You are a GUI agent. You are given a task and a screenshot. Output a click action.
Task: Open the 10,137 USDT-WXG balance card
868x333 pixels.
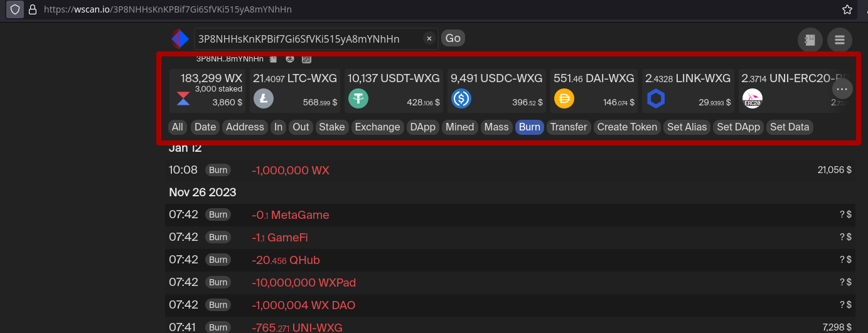pos(394,91)
